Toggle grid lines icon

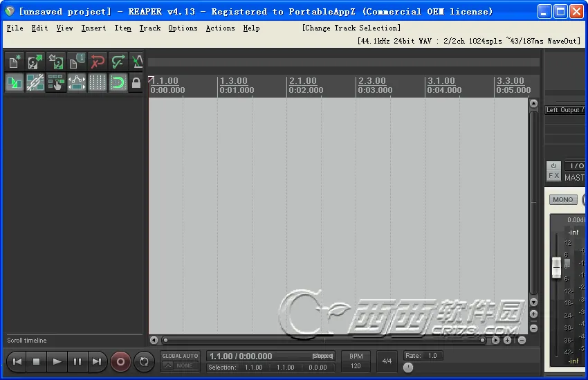(97, 82)
